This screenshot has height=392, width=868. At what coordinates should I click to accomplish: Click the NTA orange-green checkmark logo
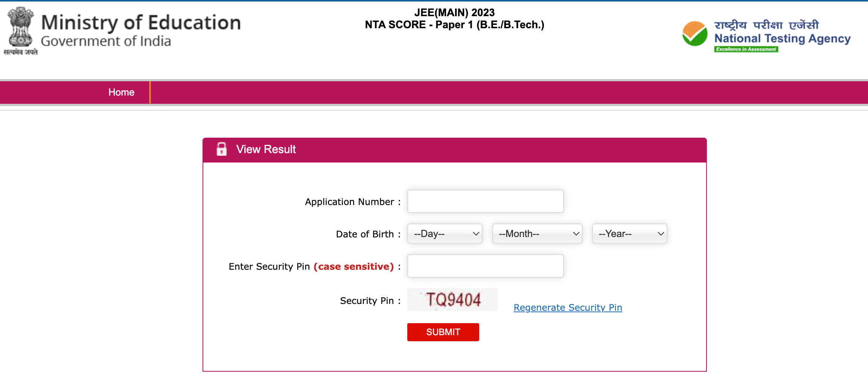tap(695, 33)
